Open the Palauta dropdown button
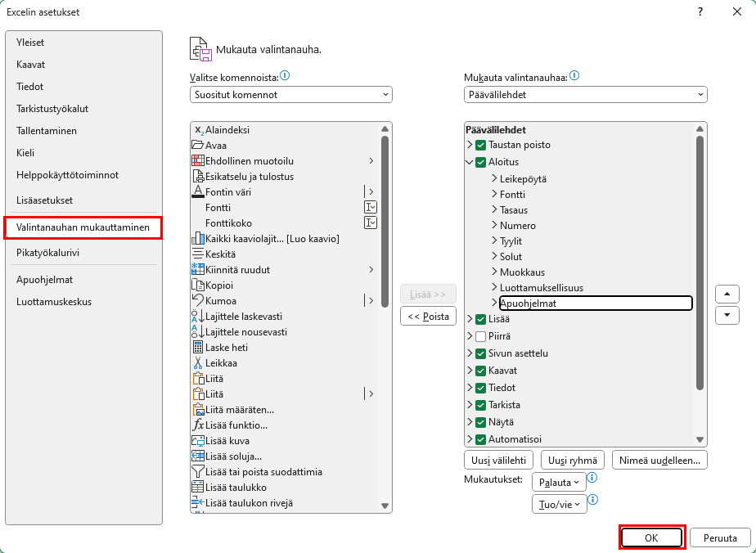This screenshot has width=756, height=553. tap(559, 482)
